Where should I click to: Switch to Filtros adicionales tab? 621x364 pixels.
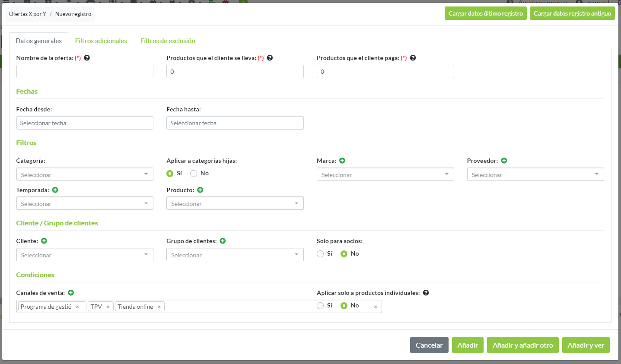click(x=101, y=41)
